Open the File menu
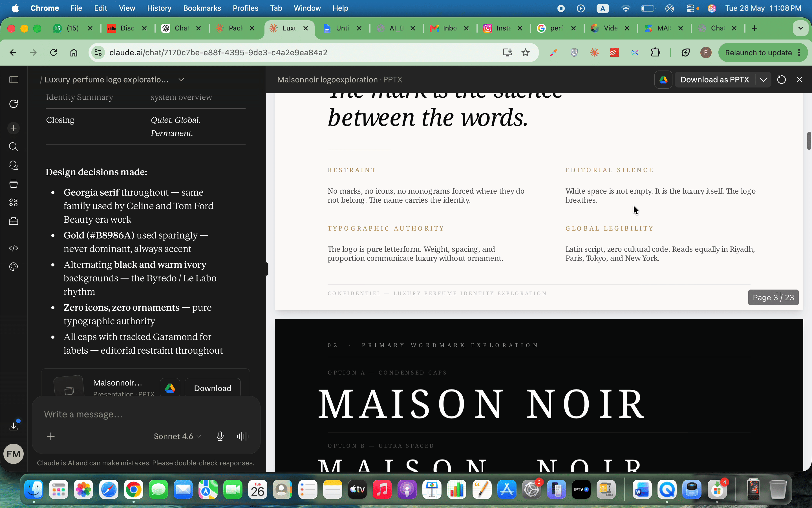The image size is (812, 508). pyautogui.click(x=76, y=8)
